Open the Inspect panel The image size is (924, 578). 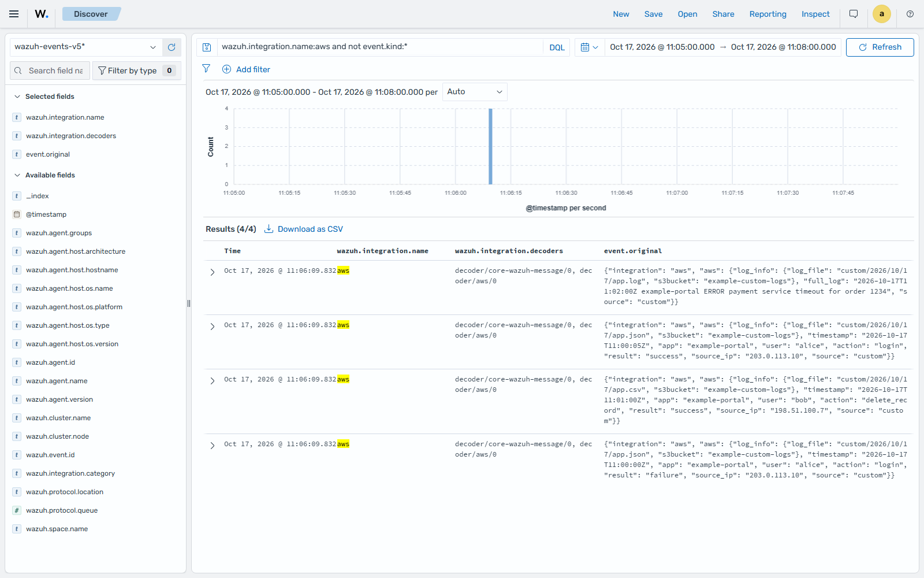815,14
